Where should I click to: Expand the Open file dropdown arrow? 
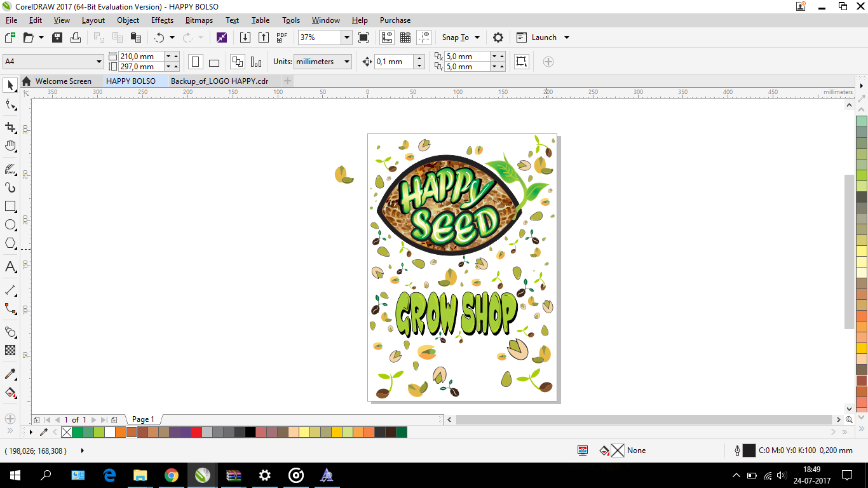(41, 37)
